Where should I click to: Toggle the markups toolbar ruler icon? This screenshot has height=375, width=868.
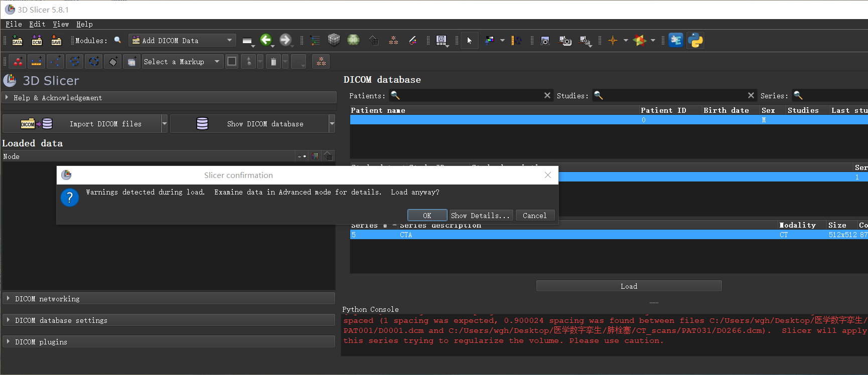coord(516,40)
